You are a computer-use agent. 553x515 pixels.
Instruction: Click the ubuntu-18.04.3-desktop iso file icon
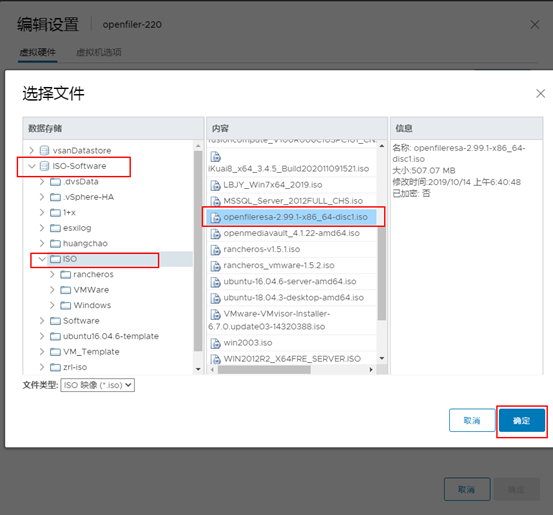215,298
